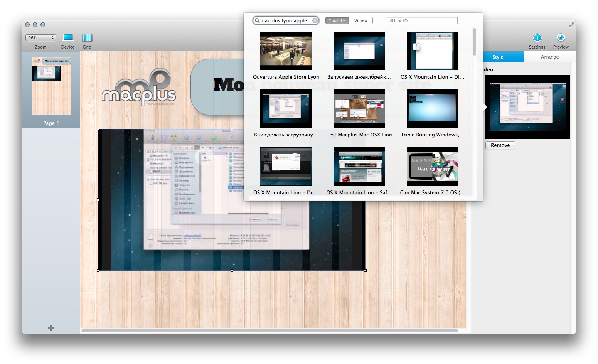Screen dimensions: 598x364
Task: Select the Page 1 thumbnail in sidebar
Action: point(52,86)
